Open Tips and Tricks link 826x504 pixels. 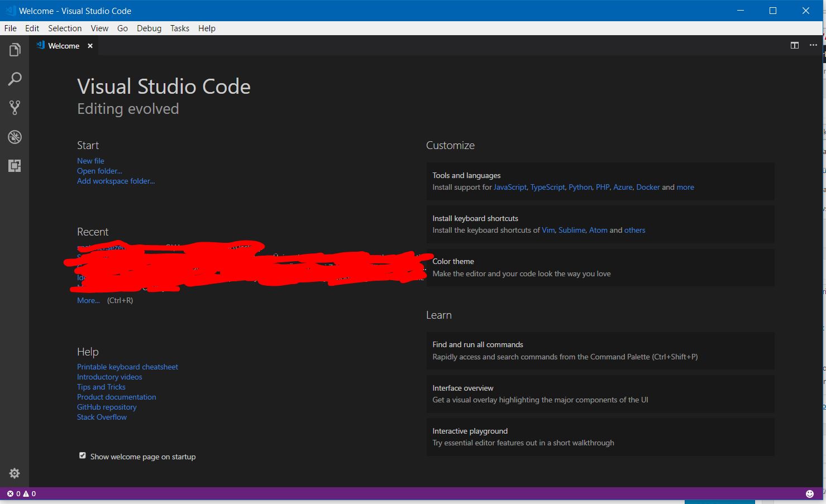101,387
